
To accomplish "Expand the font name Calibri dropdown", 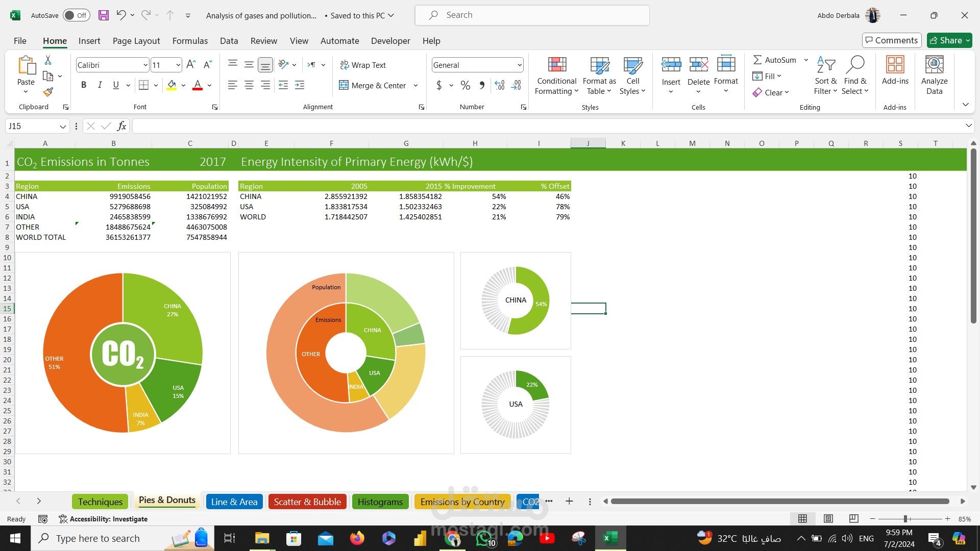I will pyautogui.click(x=145, y=65).
